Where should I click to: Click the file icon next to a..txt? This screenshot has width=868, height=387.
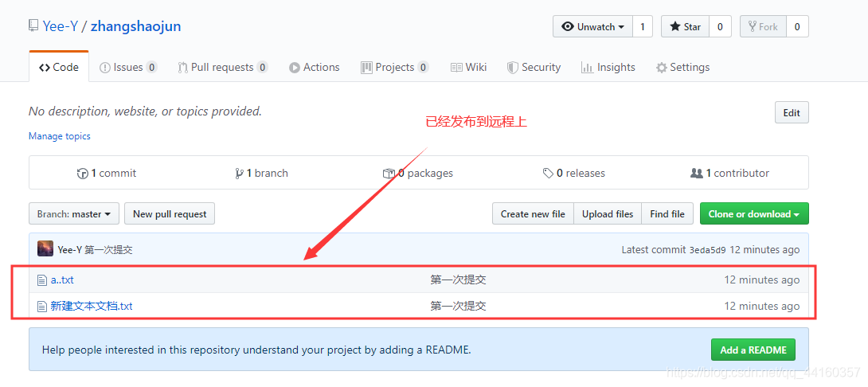coord(42,280)
